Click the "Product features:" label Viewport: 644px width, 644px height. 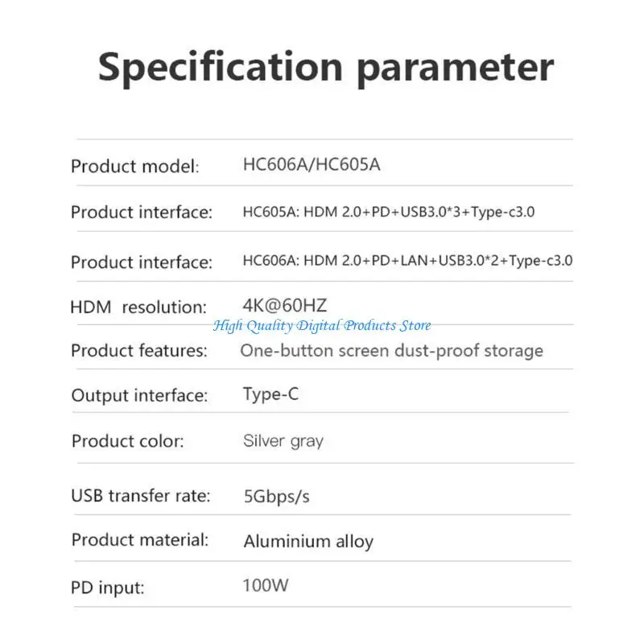(139, 351)
